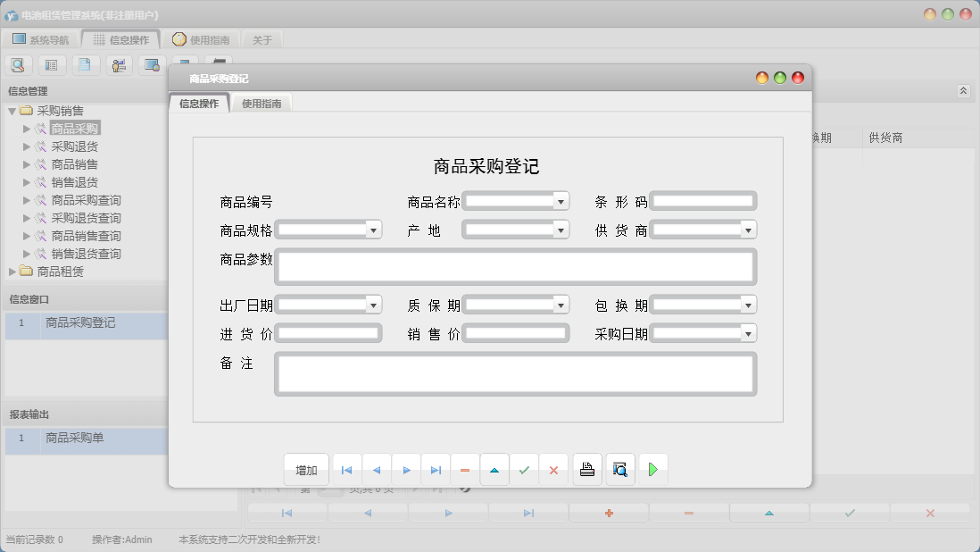Viewport: 980px width, 552px height.
Task: Switch to 使用指南 tab in dialog
Action: tap(262, 104)
